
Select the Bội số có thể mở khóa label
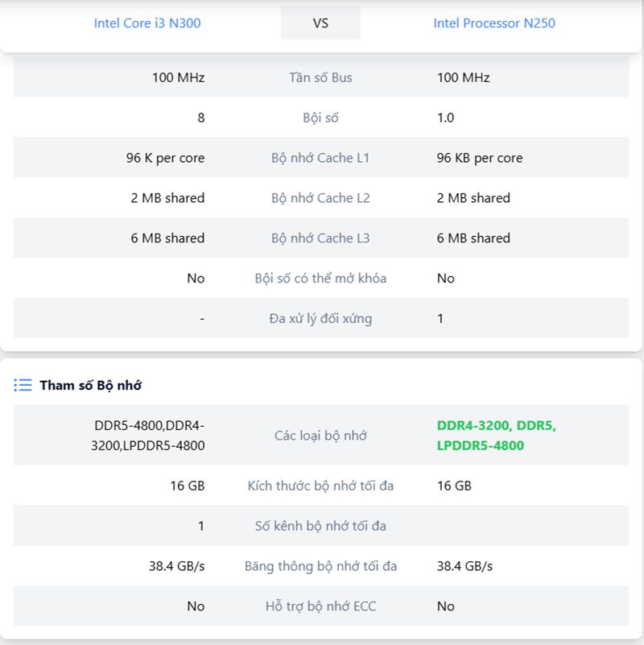point(320,279)
